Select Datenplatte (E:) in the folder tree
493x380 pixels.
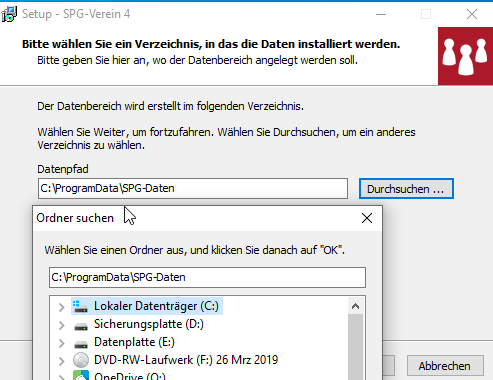(x=134, y=342)
